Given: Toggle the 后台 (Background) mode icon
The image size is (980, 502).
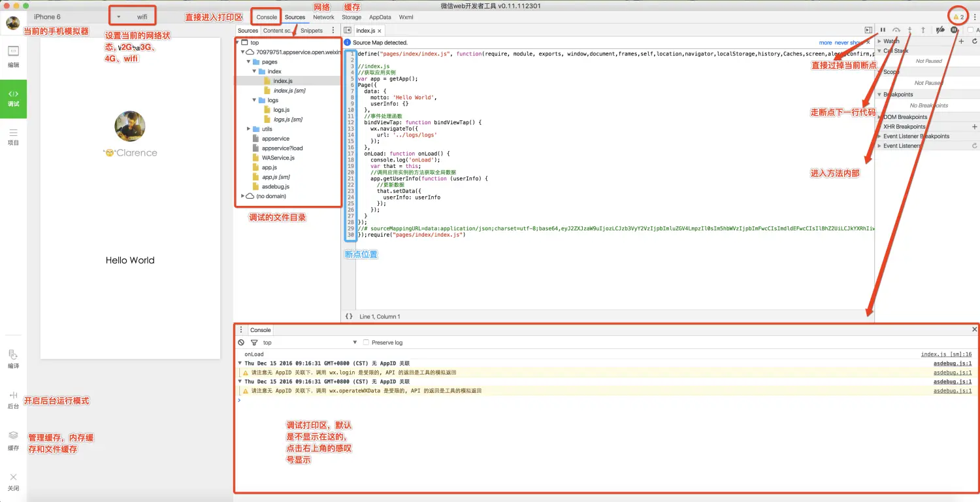Looking at the screenshot, I should point(13,399).
